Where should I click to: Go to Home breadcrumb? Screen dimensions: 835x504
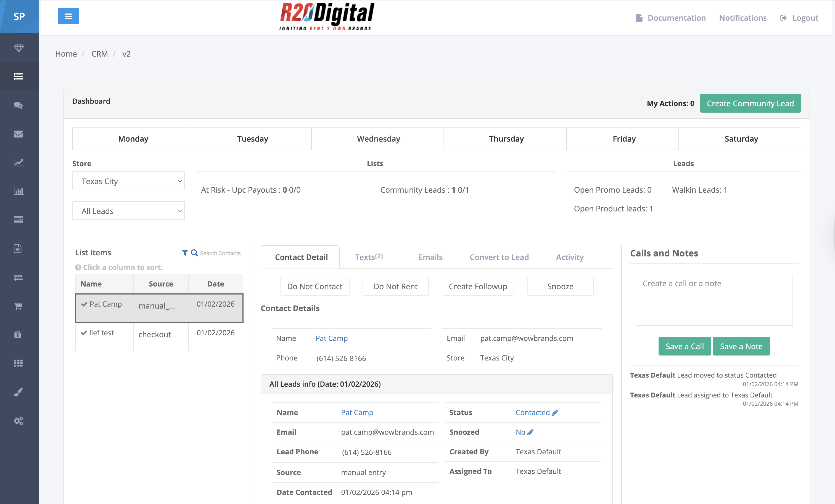[x=66, y=54]
